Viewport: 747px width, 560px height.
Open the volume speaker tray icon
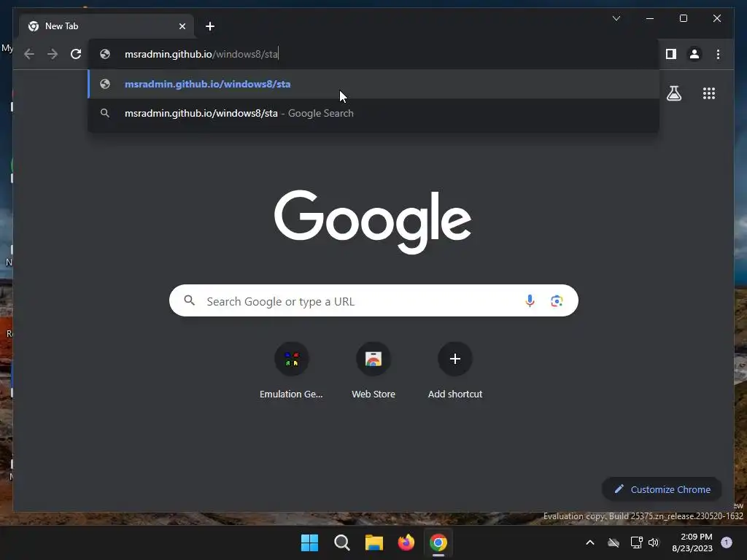[653, 542]
